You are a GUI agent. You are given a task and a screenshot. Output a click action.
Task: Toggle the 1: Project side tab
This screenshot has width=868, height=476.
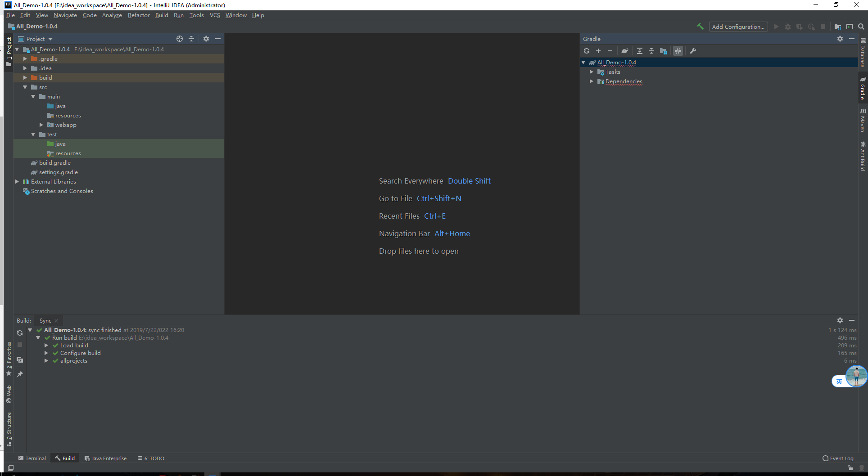click(x=9, y=52)
